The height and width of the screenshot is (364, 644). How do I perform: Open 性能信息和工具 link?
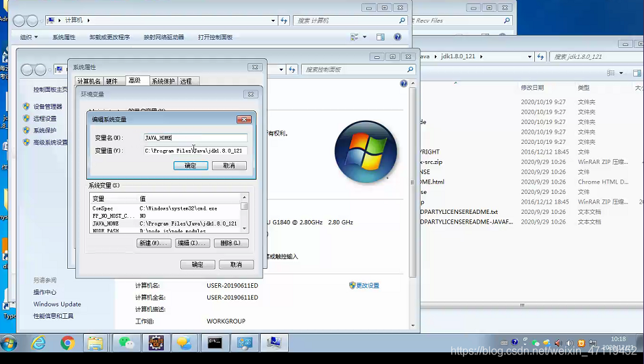(x=53, y=316)
